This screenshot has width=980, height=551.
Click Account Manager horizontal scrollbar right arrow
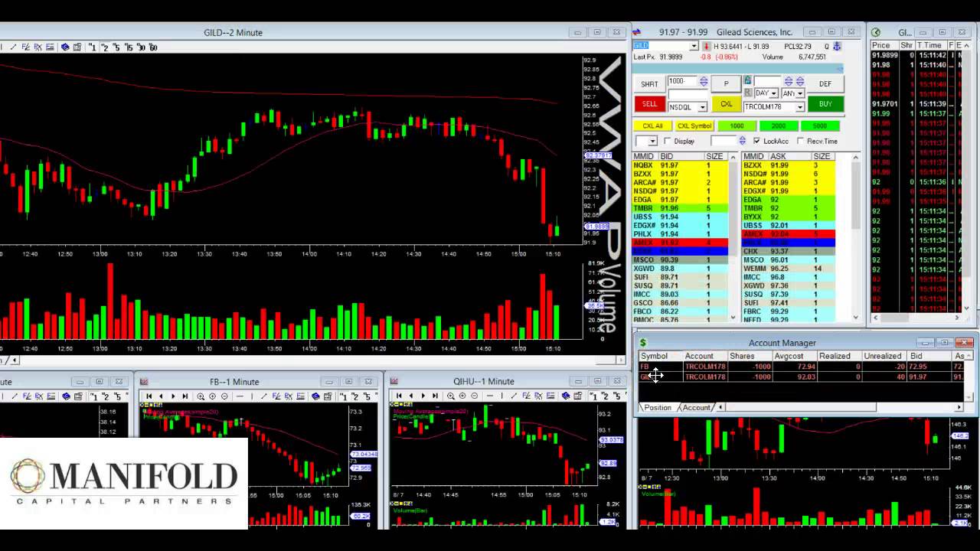click(959, 407)
